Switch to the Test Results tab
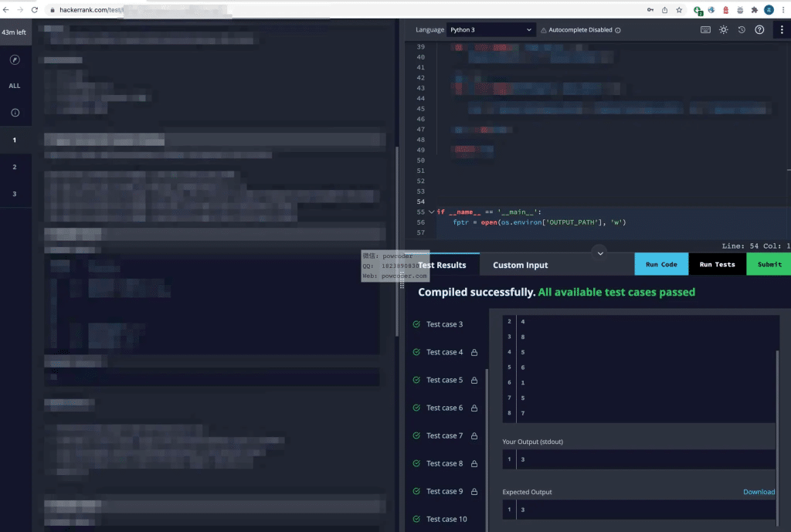Image resolution: width=791 pixels, height=532 pixels. 444,265
